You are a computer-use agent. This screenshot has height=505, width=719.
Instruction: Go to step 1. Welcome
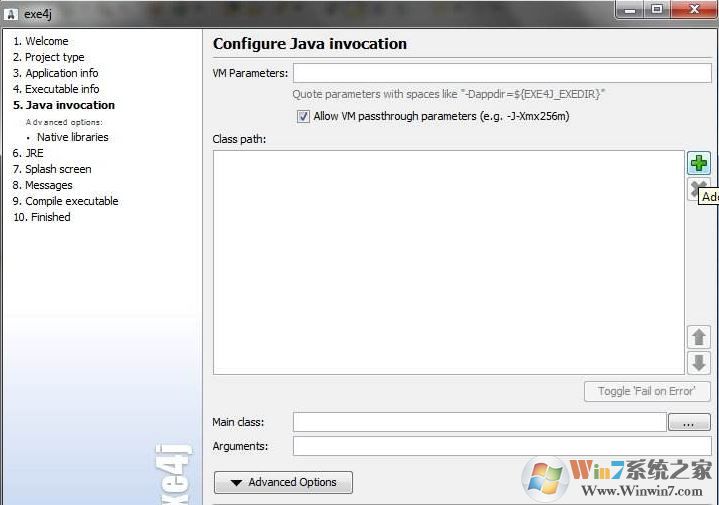(41, 41)
